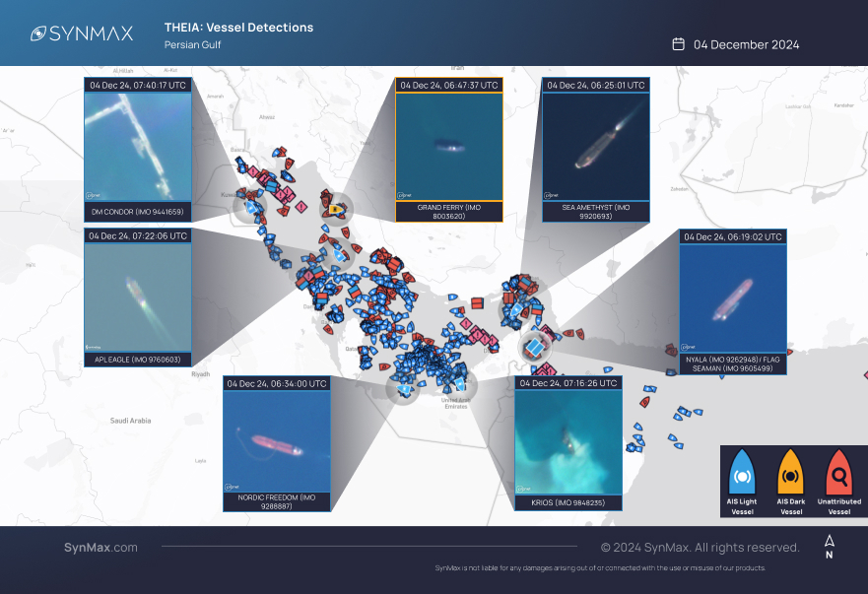Click the Persian Gulf subtitle
Viewport: 868px width, 594px height.
coord(193,45)
